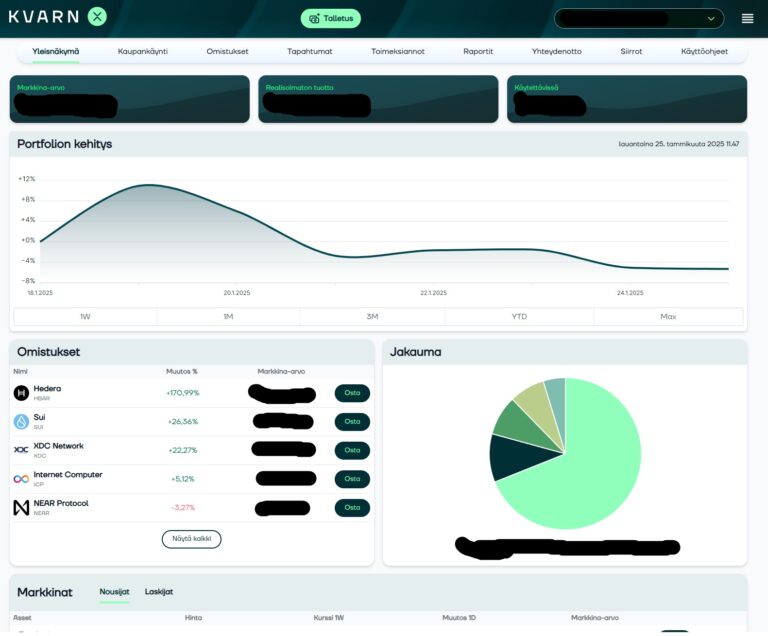Image resolution: width=768 pixels, height=636 pixels.
Task: Switch market list to Laskijat
Action: pyautogui.click(x=159, y=592)
